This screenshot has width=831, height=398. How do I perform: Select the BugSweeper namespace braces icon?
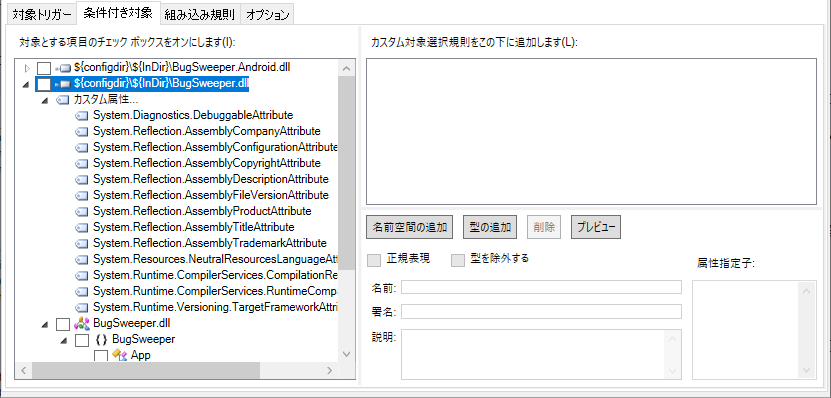point(101,339)
